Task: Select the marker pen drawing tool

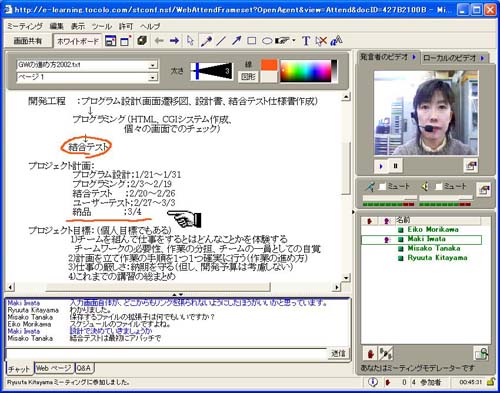Action: (x=206, y=41)
